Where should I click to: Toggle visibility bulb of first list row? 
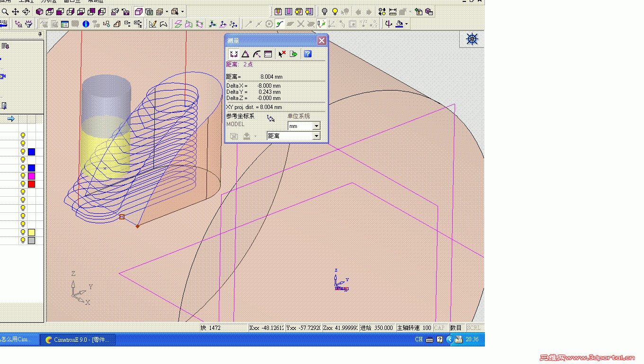22,136
